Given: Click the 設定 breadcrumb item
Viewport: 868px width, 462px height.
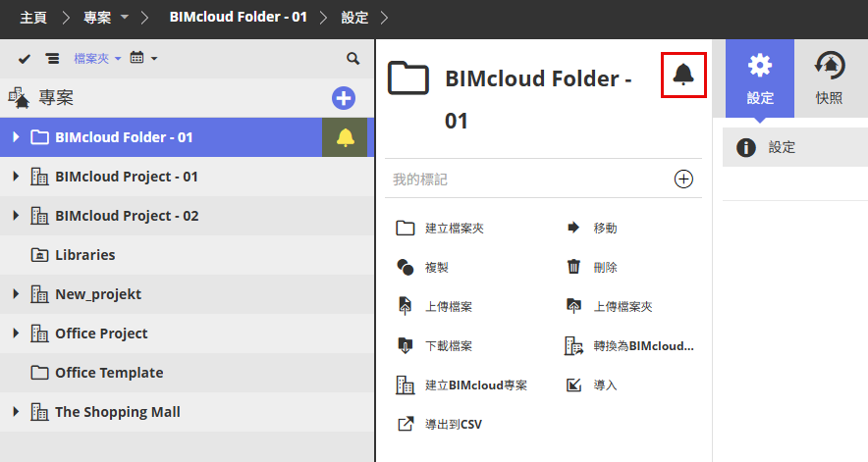Looking at the screenshot, I should click(354, 18).
